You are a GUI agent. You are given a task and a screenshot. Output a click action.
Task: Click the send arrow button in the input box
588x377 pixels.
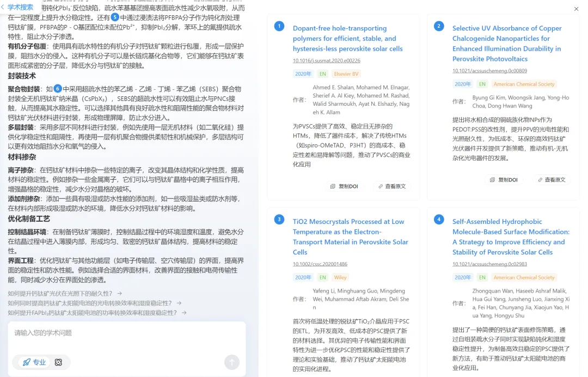tap(232, 362)
